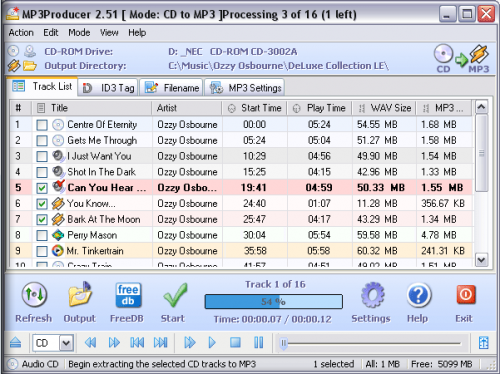Screen dimensions: 500x374
Task: Switch to the Filename tab
Action: point(172,88)
